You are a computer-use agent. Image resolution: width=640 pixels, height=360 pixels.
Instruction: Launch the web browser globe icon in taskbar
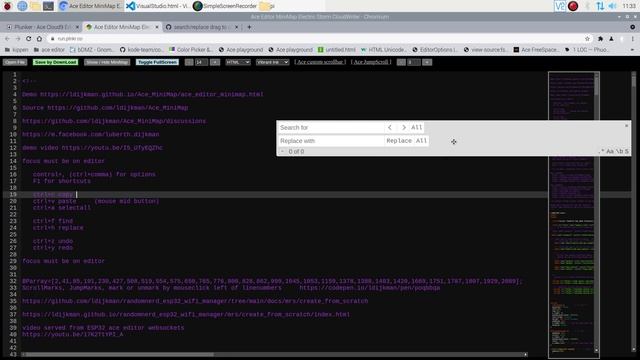(x=22, y=6)
